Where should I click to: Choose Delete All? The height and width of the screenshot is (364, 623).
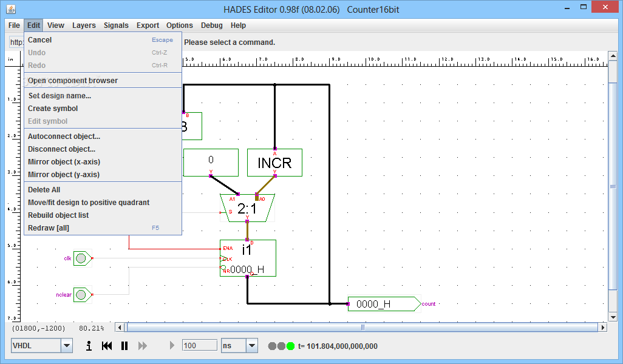[x=103, y=190]
